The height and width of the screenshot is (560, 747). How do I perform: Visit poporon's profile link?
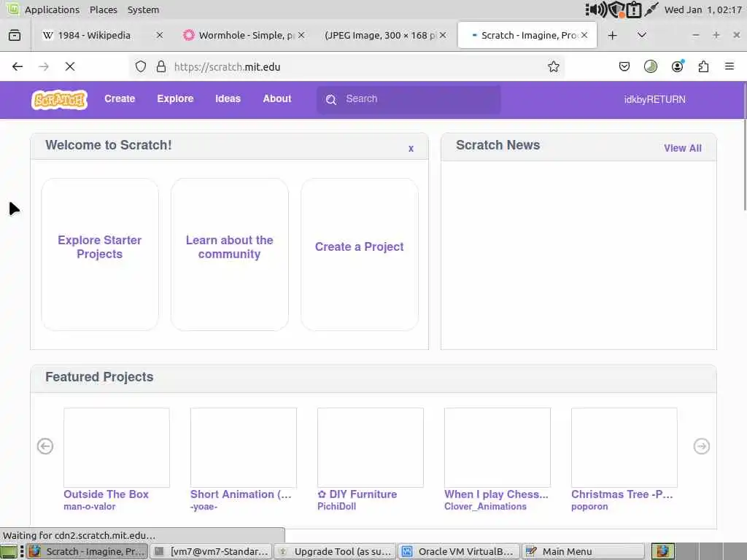click(589, 507)
